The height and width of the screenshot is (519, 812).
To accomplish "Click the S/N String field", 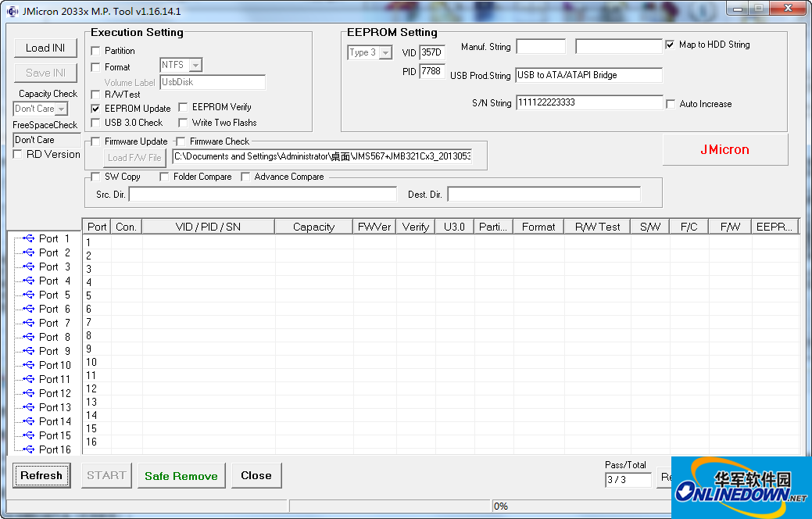I will (x=589, y=102).
